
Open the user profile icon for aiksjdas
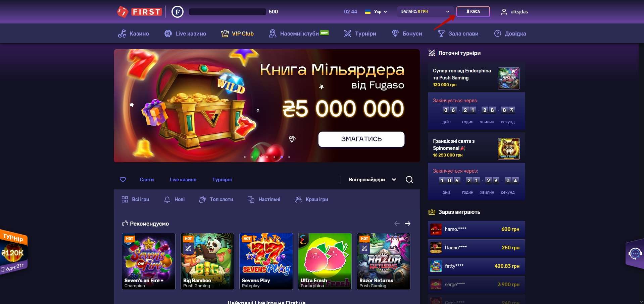click(x=504, y=12)
